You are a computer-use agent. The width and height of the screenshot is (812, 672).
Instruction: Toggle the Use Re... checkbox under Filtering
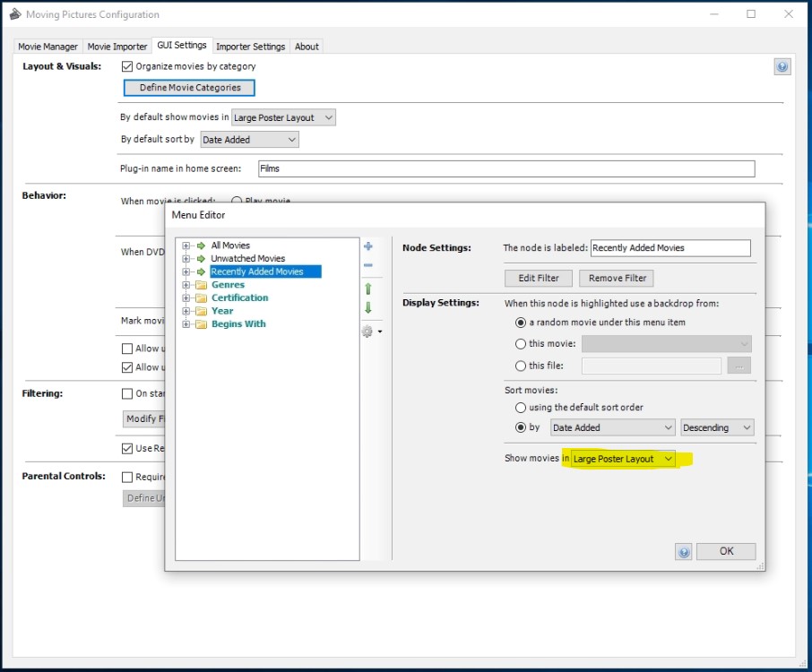pyautogui.click(x=127, y=449)
